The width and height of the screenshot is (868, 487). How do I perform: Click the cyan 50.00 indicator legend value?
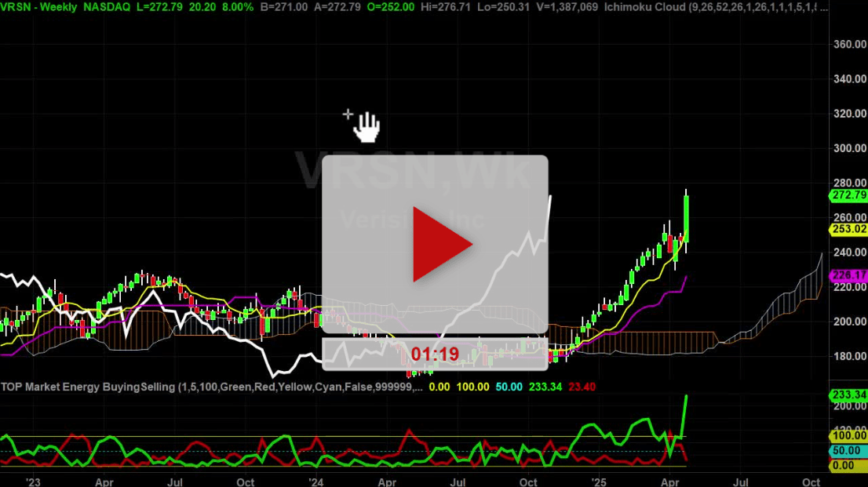(509, 387)
